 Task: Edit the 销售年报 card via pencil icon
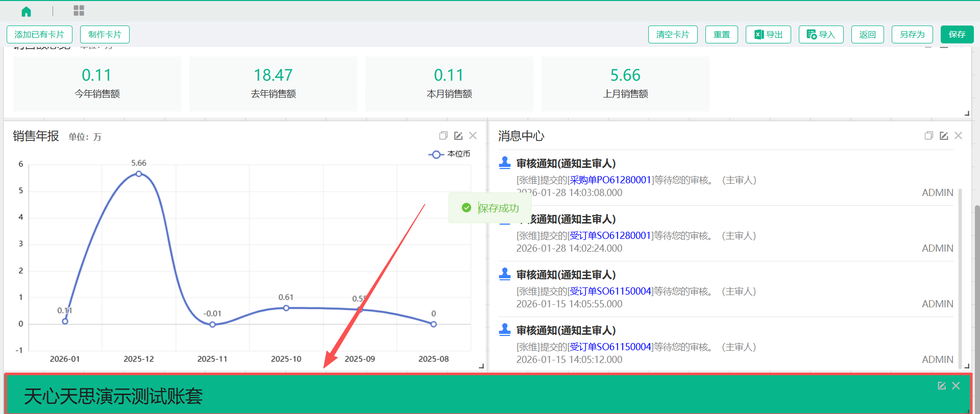point(458,136)
